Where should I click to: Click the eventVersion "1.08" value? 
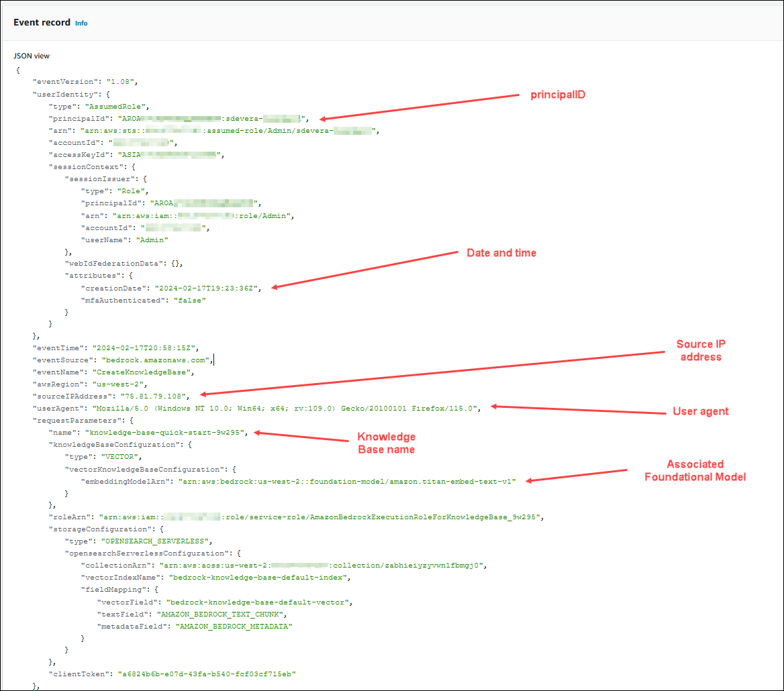[x=120, y=81]
